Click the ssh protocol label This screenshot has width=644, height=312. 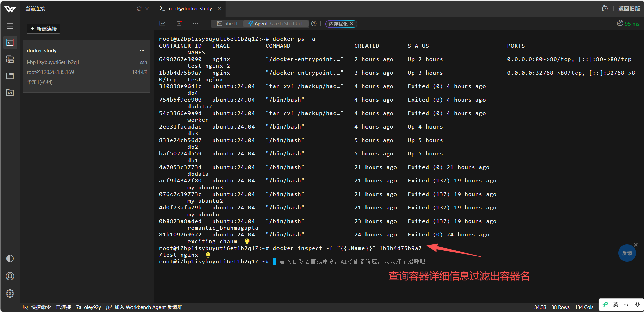144,62
